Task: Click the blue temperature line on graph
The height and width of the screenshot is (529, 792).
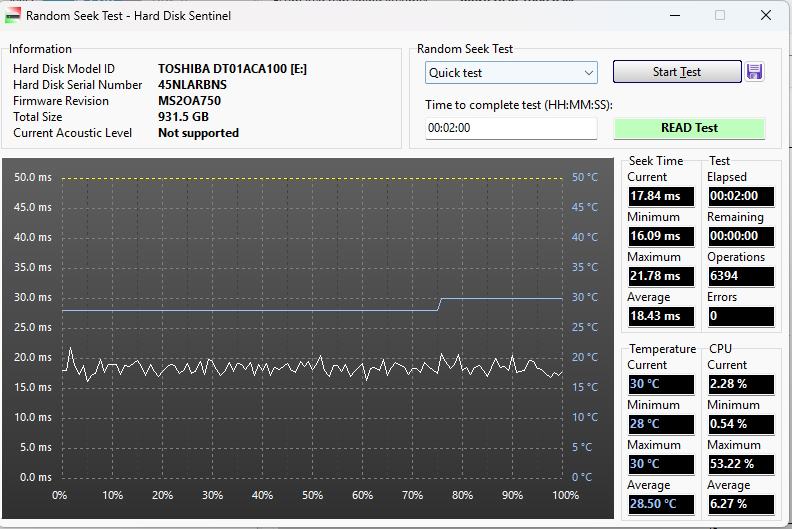Action: coord(250,310)
